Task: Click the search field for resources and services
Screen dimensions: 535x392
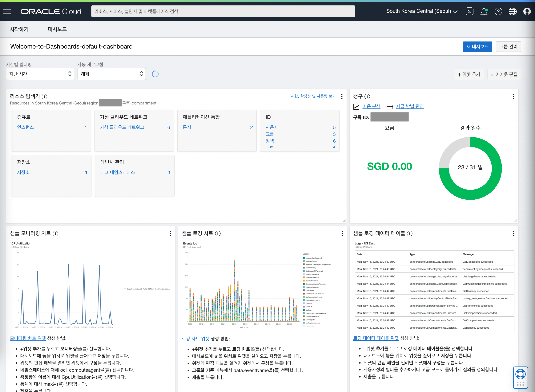Action: 223,11
